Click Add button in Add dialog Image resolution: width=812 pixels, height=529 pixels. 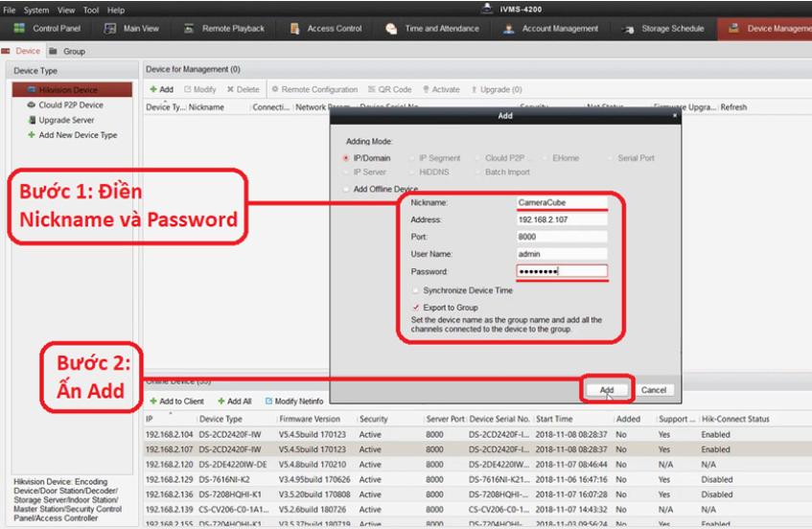(x=607, y=390)
